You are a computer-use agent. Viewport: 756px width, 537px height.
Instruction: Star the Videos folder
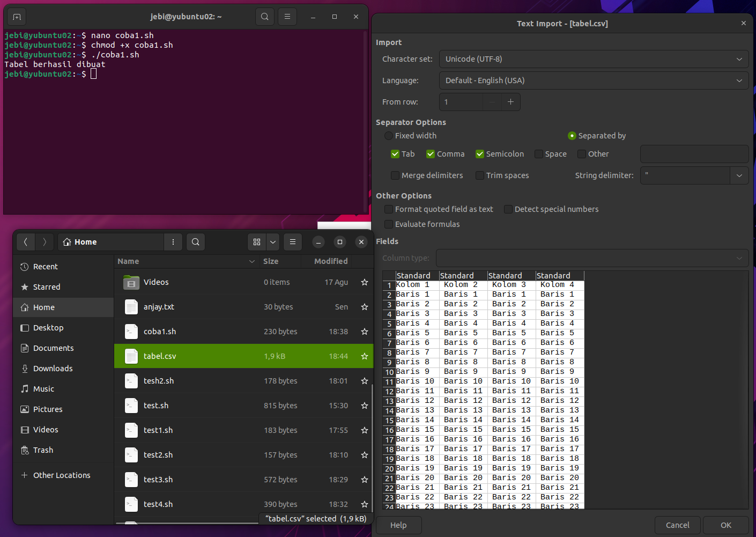(365, 282)
